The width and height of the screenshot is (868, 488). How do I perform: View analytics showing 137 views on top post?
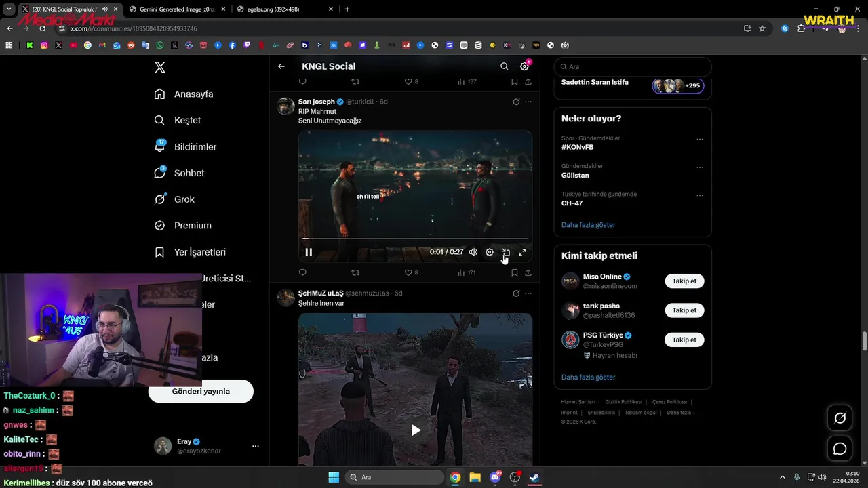pyautogui.click(x=467, y=81)
